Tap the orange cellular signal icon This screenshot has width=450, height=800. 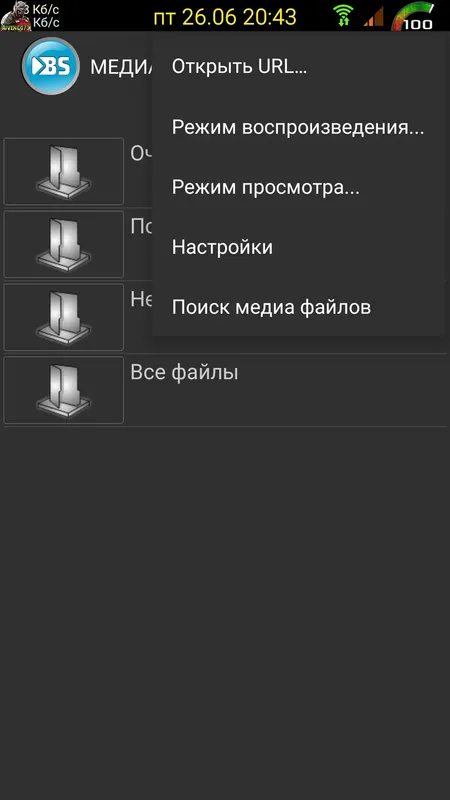click(373, 16)
